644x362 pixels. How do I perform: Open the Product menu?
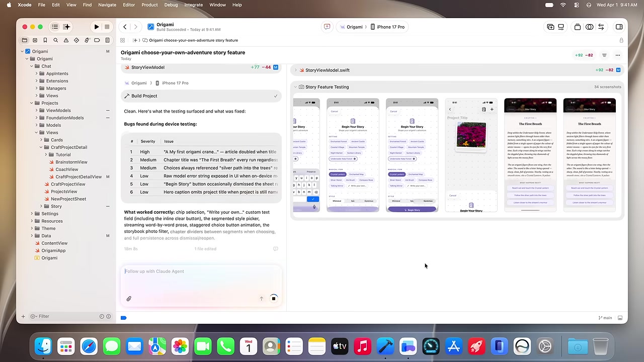pos(149,5)
